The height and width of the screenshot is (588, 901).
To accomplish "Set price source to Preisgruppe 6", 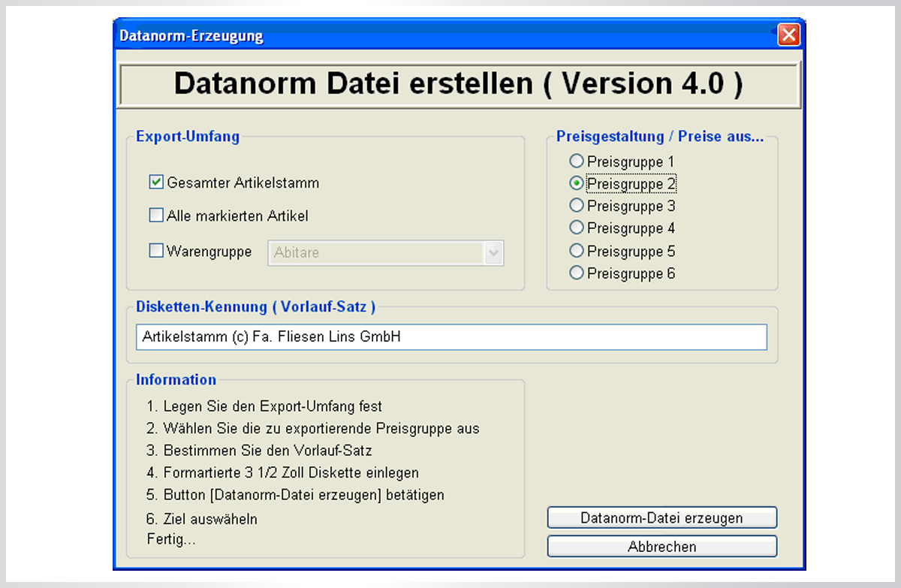I will tap(577, 273).
